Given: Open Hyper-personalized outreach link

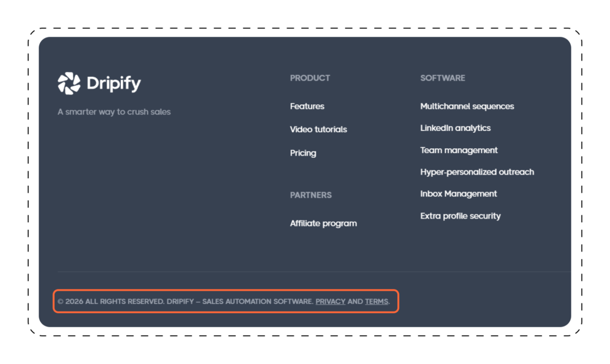Looking at the screenshot, I should coord(477,172).
